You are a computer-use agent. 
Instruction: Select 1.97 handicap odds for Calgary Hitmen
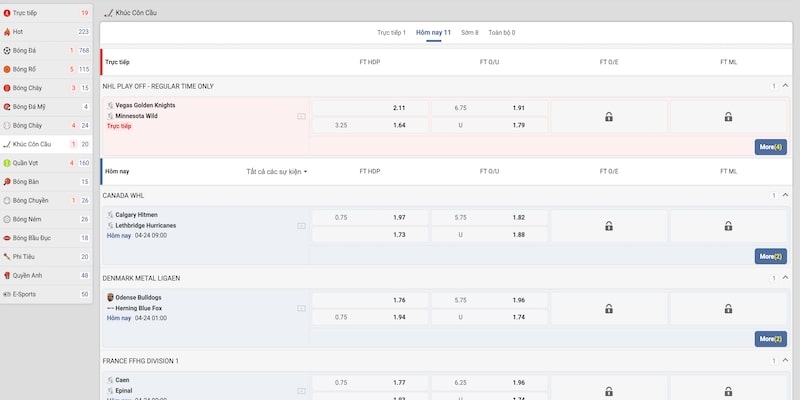pos(399,217)
